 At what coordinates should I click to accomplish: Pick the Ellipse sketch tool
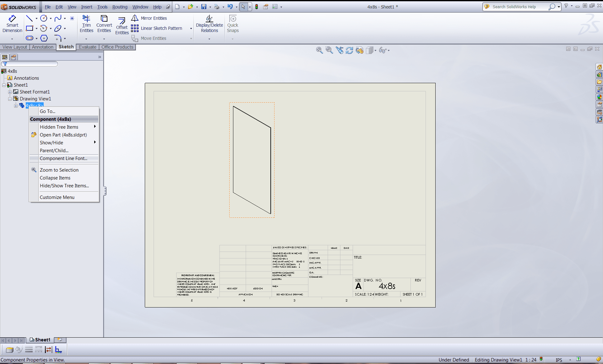click(58, 28)
